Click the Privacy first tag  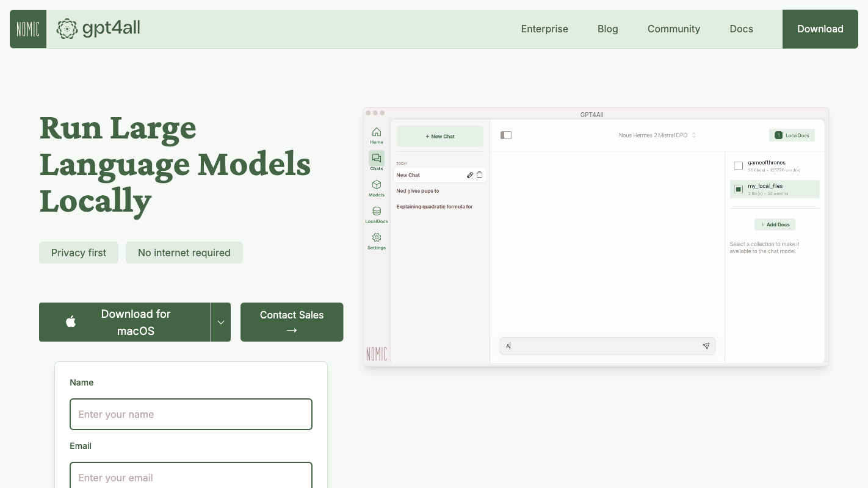[79, 253]
